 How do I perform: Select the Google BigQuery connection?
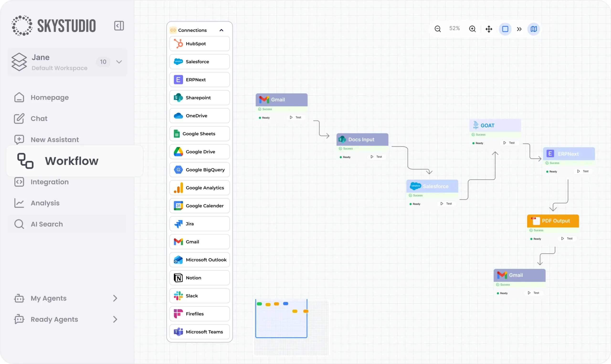(199, 170)
